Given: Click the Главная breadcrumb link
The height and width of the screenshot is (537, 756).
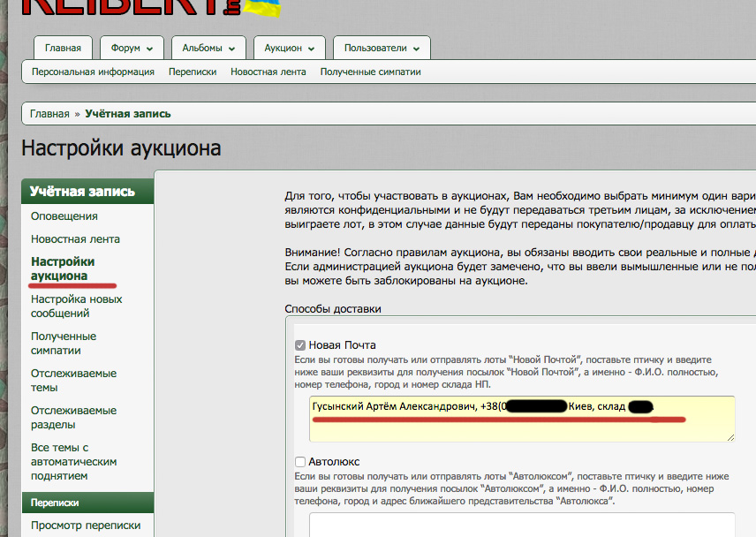Looking at the screenshot, I should 49,114.
